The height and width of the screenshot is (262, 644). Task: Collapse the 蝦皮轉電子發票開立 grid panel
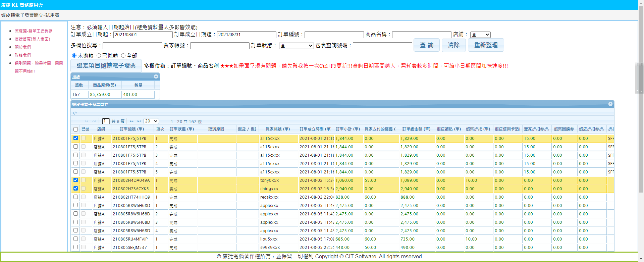610,104
